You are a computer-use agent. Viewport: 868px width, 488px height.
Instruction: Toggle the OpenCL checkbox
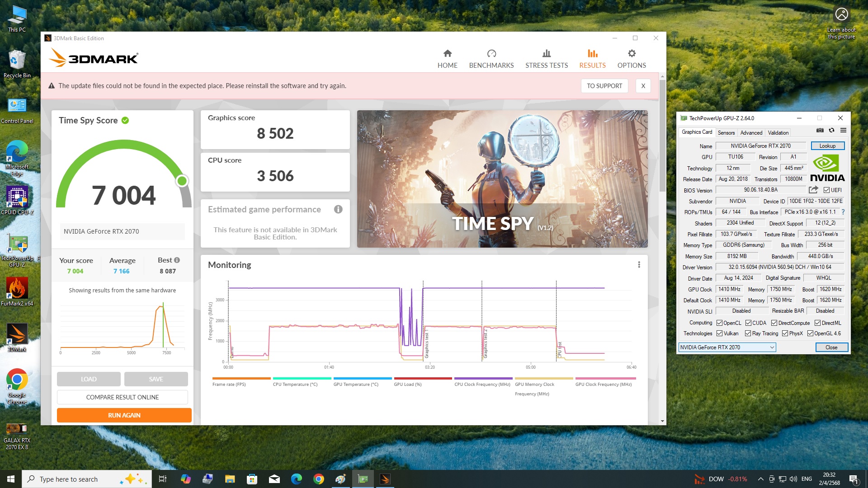point(719,323)
